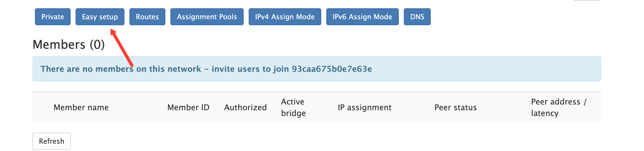Click the Authorized column header
644x151 pixels.
(x=245, y=107)
